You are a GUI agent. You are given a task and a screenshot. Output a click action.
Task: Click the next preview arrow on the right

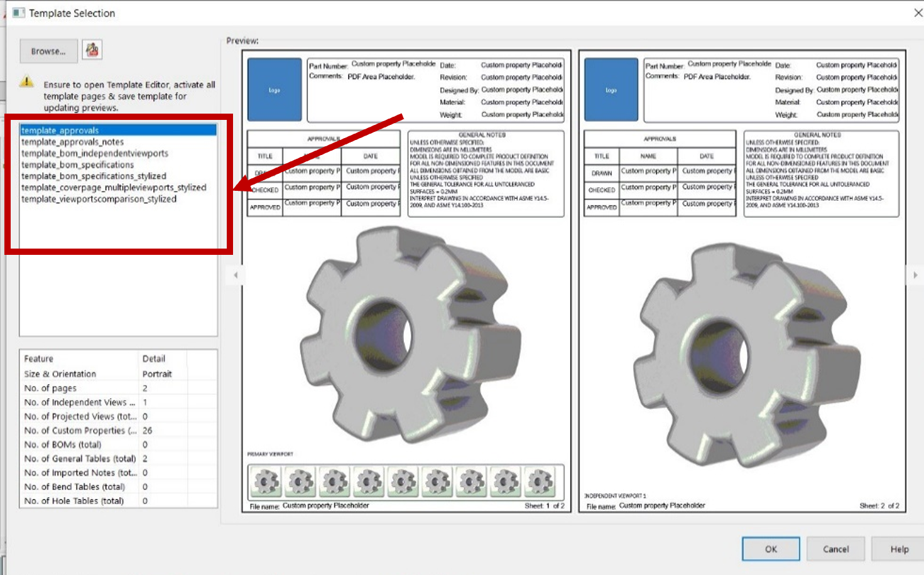point(915,275)
